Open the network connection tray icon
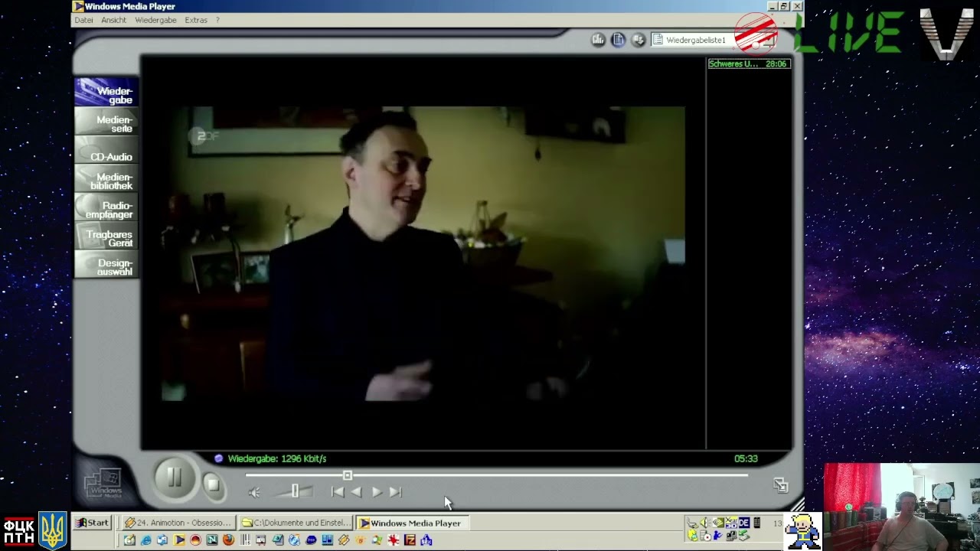Image resolution: width=980 pixels, height=551 pixels. 730,536
